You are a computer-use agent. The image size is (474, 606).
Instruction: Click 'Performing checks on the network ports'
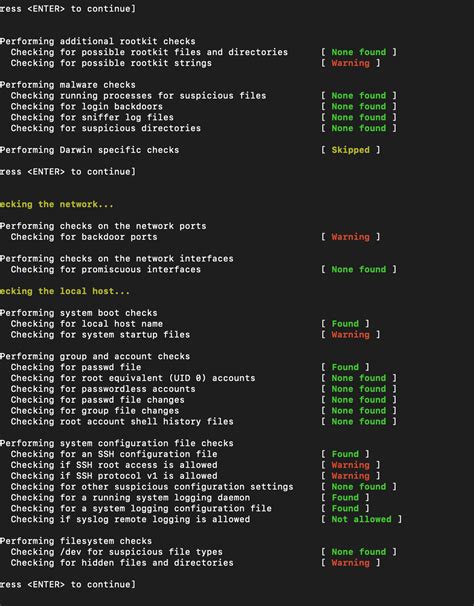(103, 226)
